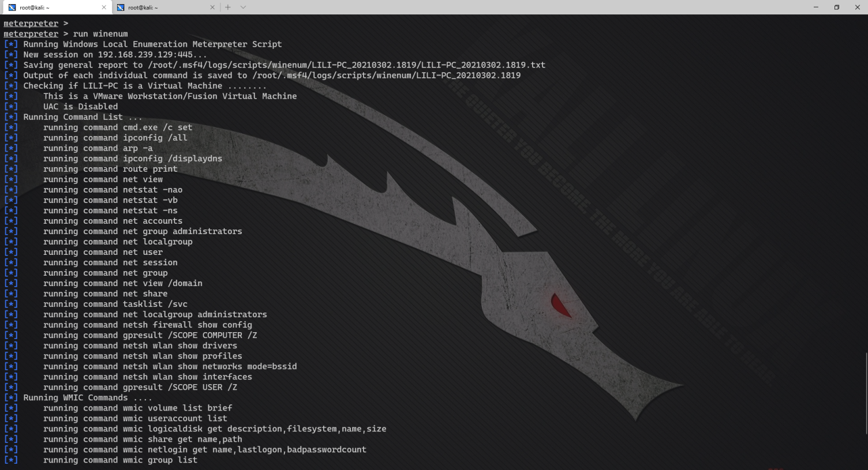Viewport: 868px width, 470px height.
Task: Click 'running command route print'
Action: click(x=110, y=169)
